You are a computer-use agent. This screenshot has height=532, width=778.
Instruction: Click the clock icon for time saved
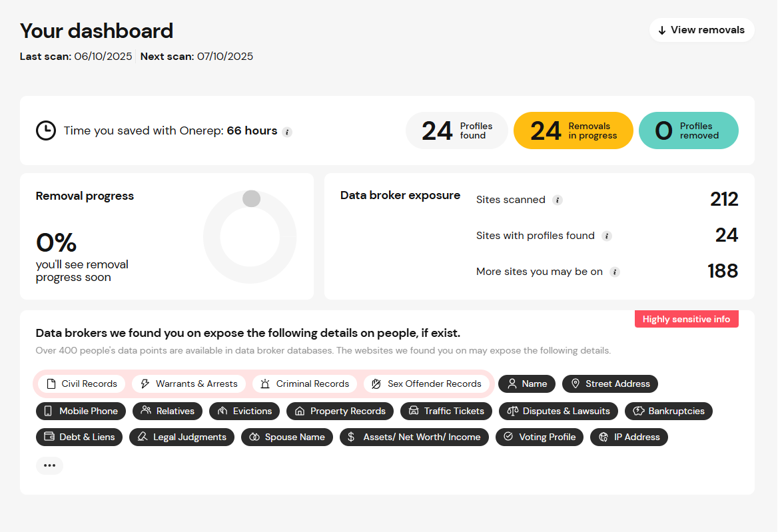coord(46,131)
